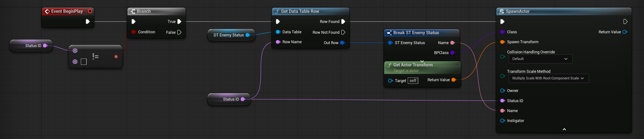Open the Transform Scale Method dropdown
Screen dimensions: 644x139
pyautogui.click(x=549, y=78)
